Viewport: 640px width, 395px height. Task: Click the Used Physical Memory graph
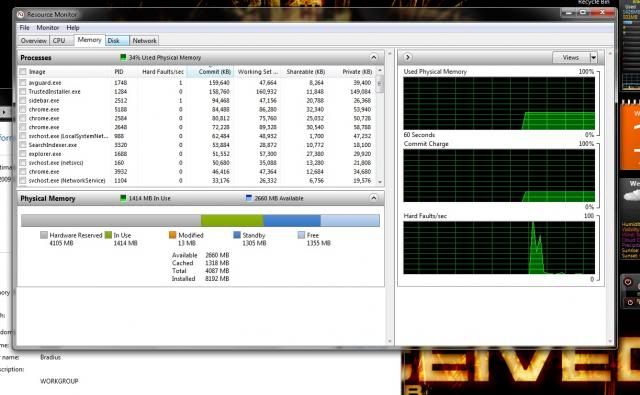click(499, 104)
